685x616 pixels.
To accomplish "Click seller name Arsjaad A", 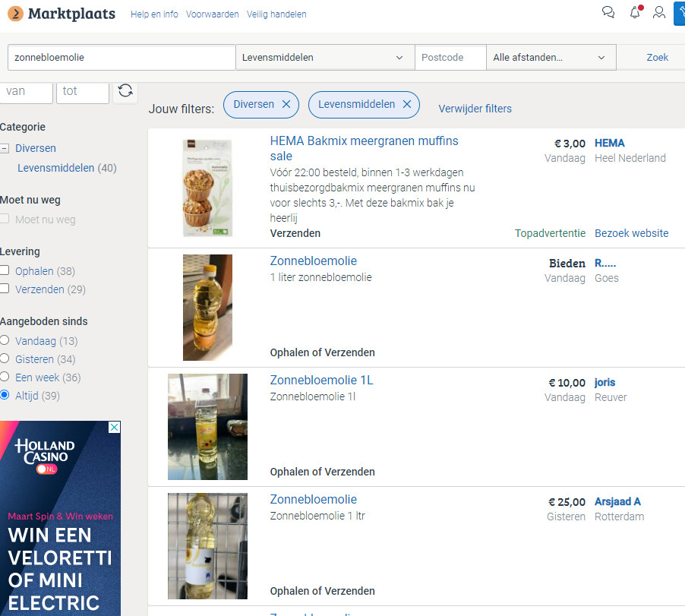I will [x=617, y=501].
